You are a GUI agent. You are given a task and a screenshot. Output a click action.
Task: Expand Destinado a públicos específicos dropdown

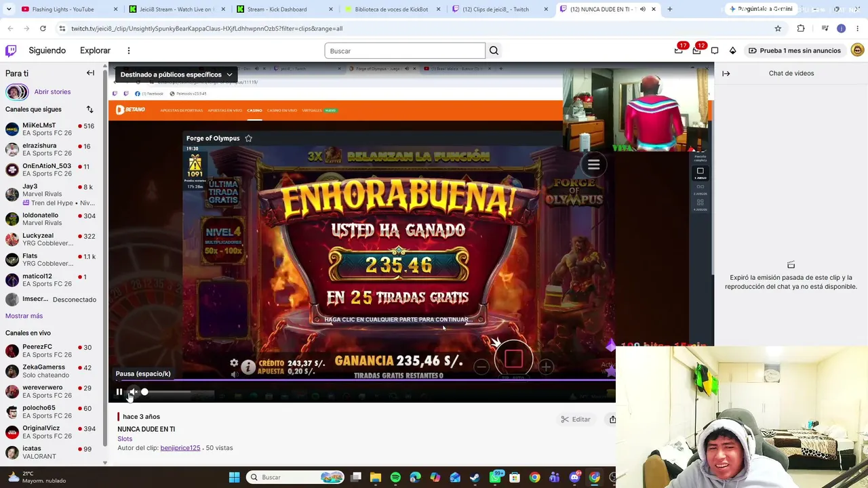coord(176,75)
